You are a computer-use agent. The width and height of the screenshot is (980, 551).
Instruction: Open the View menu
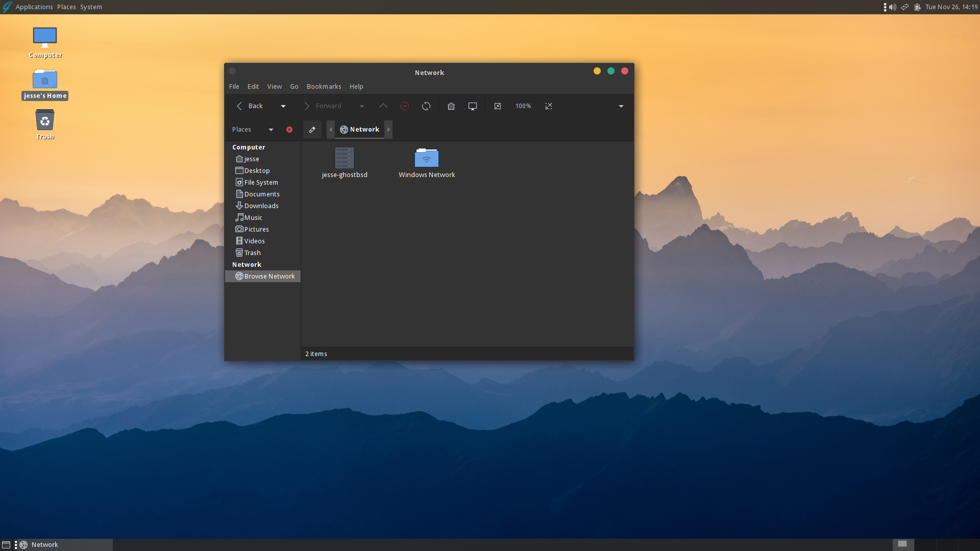275,87
